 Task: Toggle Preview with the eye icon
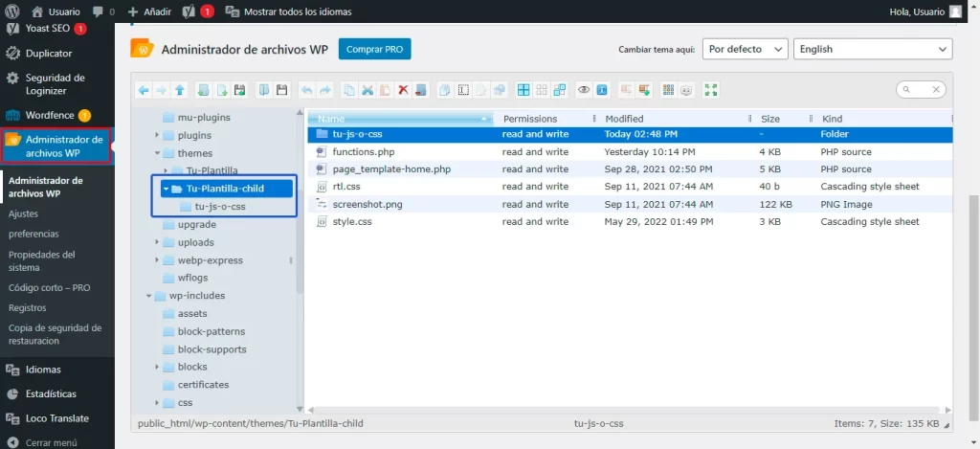(x=584, y=90)
